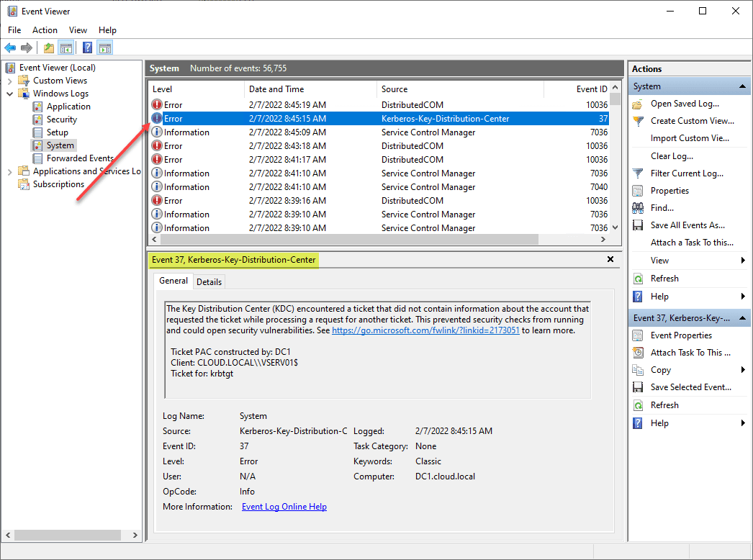Viewport: 753px width, 560px height.
Task: Click the Find binoculars icon
Action: [638, 208]
